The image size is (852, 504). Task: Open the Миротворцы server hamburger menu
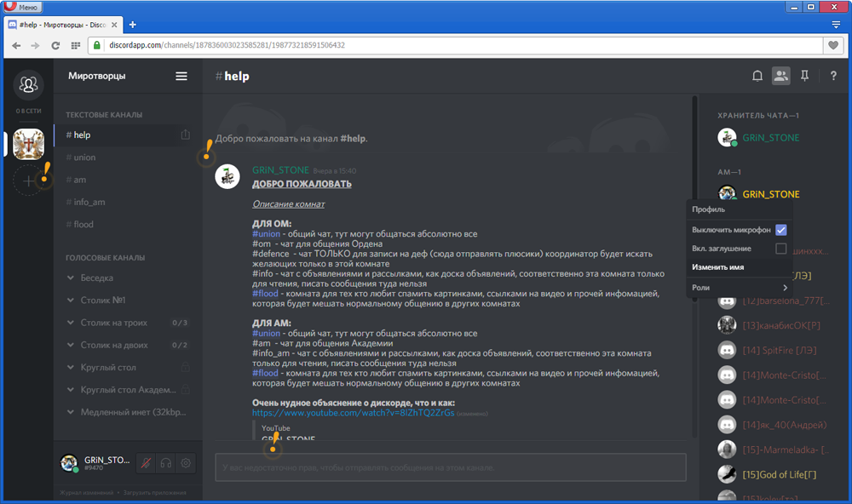point(181,76)
